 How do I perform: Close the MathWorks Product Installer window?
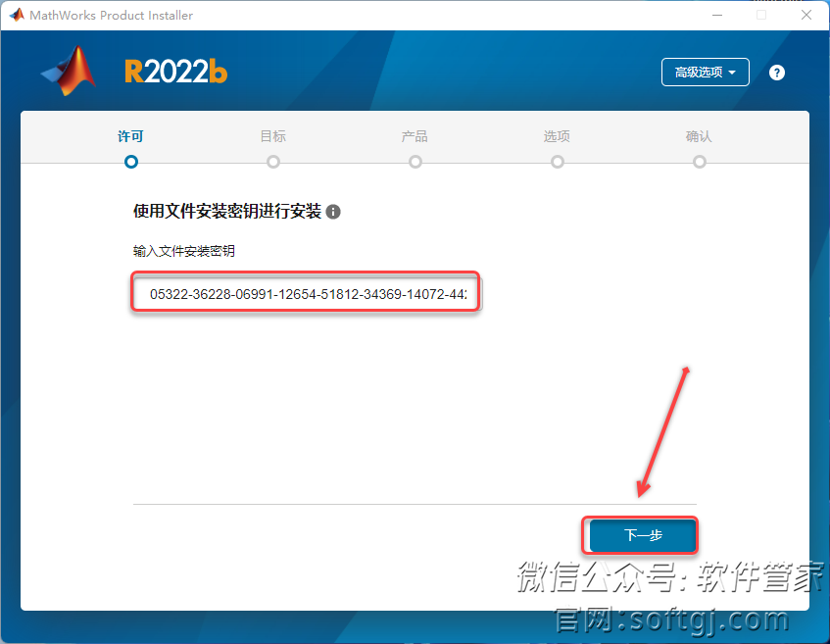coord(806,15)
